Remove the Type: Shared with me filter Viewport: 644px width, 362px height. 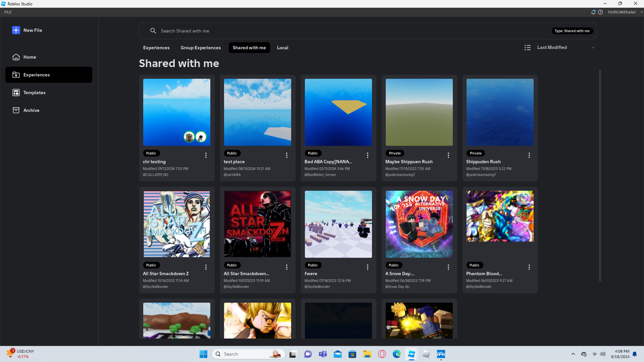click(x=572, y=31)
